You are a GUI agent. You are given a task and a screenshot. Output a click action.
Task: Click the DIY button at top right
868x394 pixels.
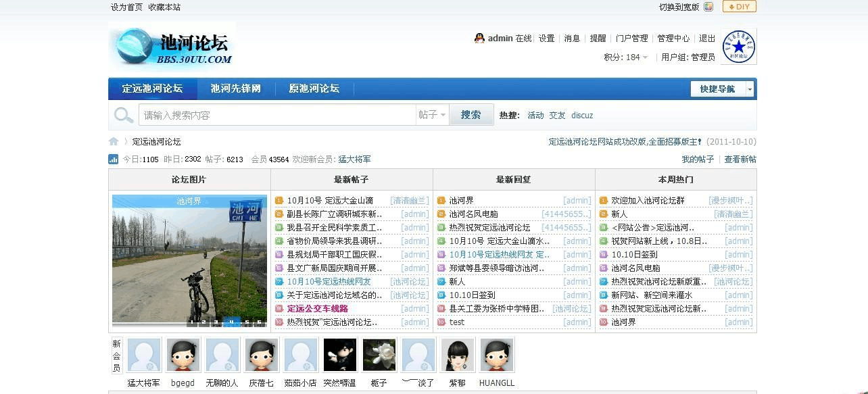[739, 7]
